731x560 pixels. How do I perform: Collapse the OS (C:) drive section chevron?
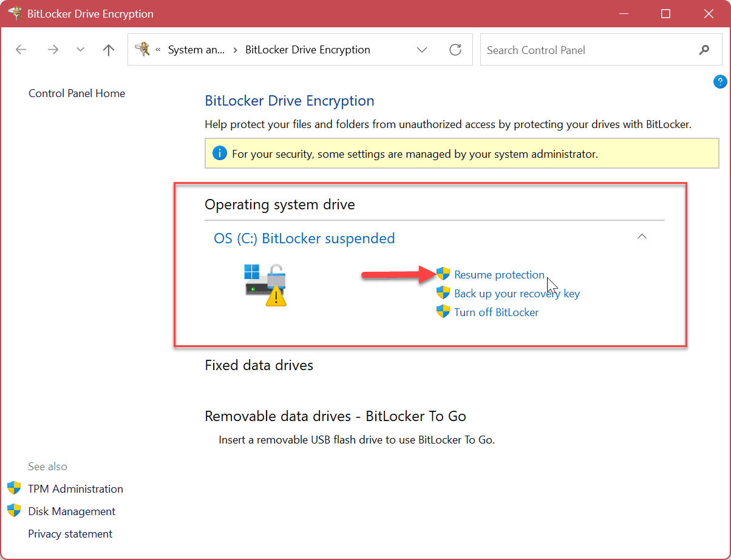(642, 237)
